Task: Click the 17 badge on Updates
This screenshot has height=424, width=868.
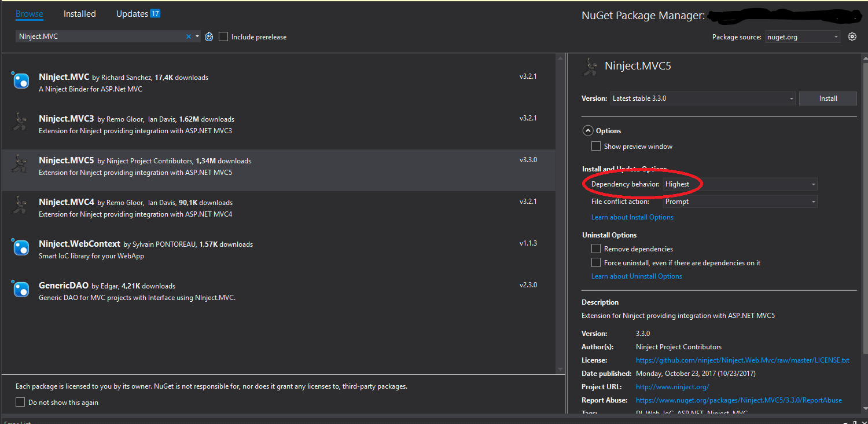Action: [x=155, y=14]
